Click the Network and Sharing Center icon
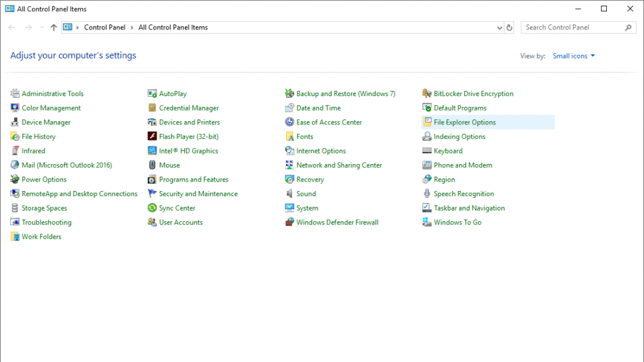The image size is (644, 362). [x=289, y=165]
